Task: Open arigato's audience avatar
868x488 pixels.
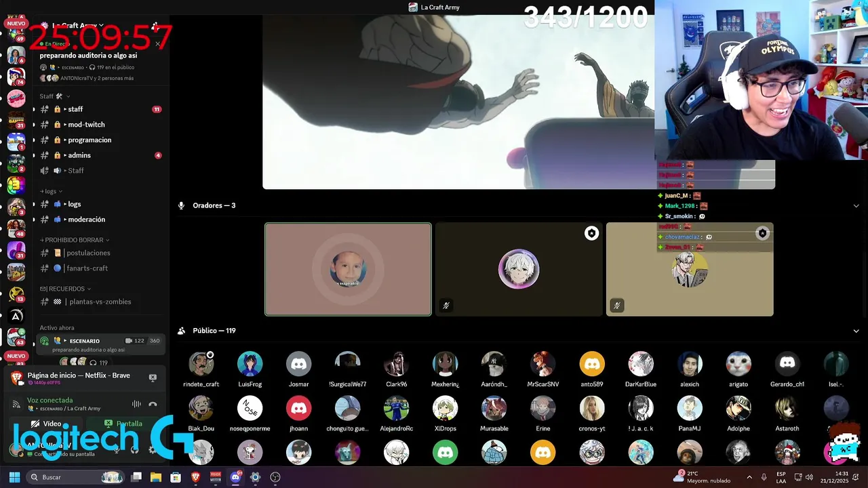Action: (x=738, y=364)
